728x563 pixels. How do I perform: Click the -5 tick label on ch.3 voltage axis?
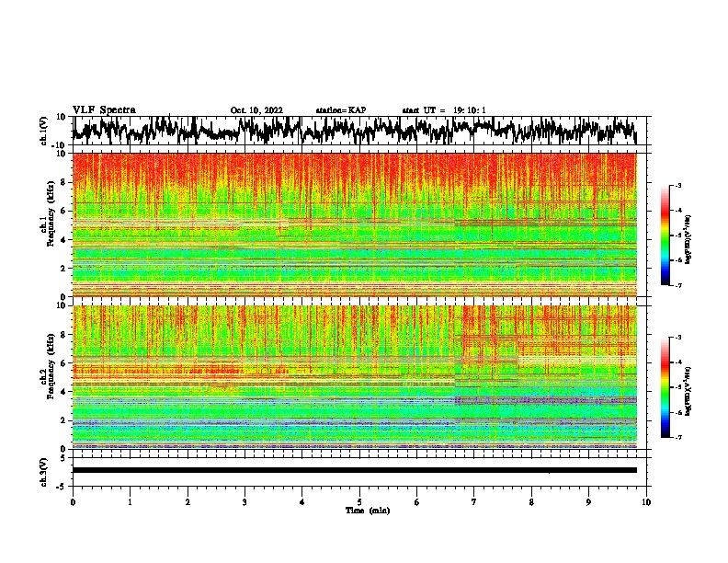62,487
